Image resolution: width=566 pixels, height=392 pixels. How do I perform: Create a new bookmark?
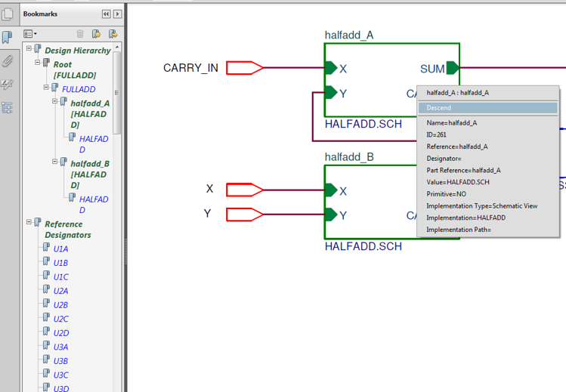(x=96, y=34)
